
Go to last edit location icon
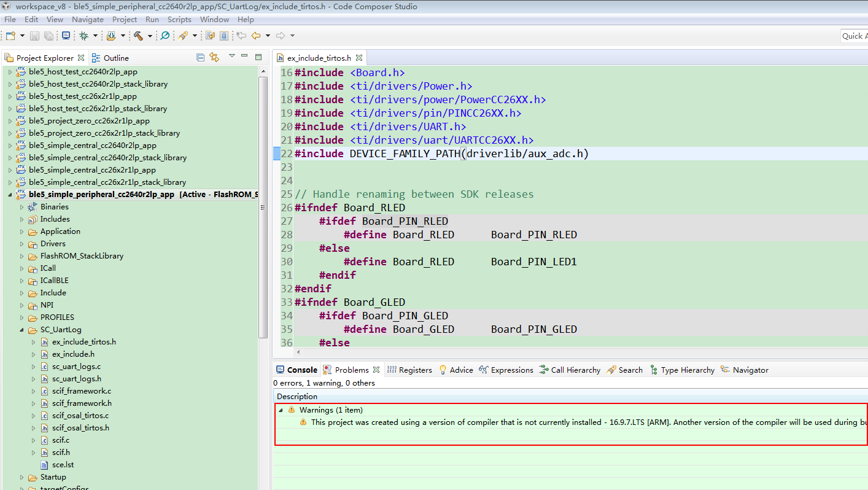pyautogui.click(x=241, y=36)
